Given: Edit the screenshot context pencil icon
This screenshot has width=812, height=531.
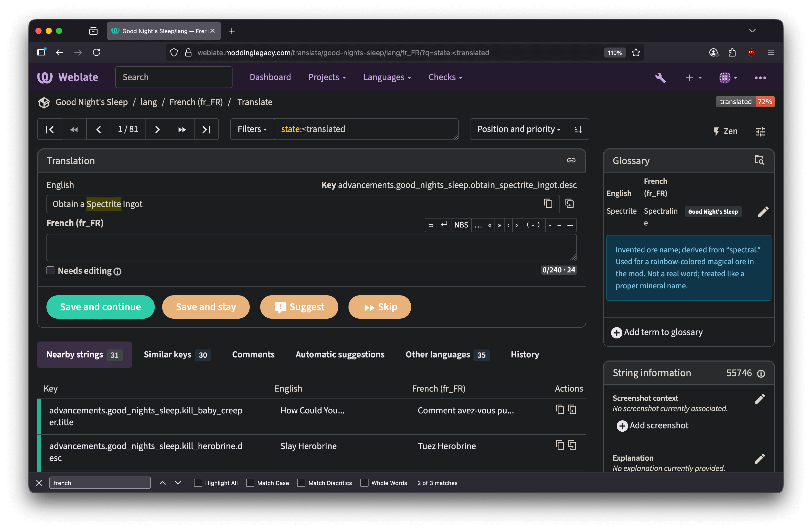Looking at the screenshot, I should point(759,399).
